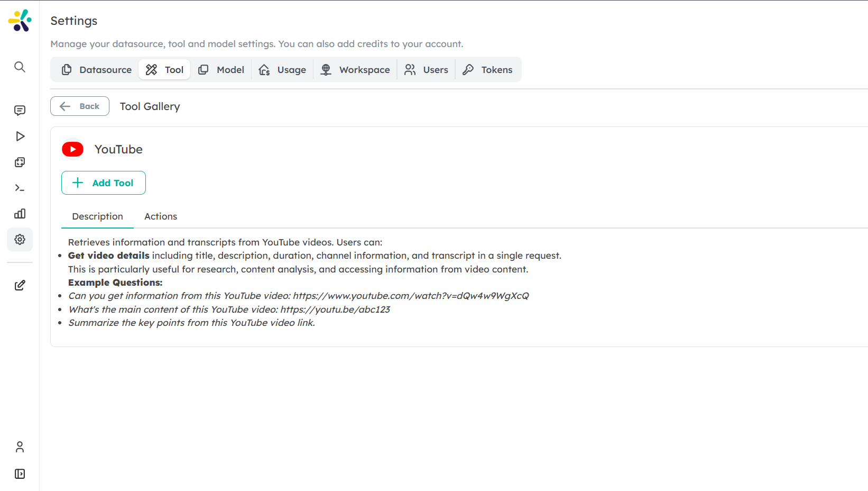Click the settings gear in sidebar
Viewport: 868px width, 491px height.
coord(20,240)
